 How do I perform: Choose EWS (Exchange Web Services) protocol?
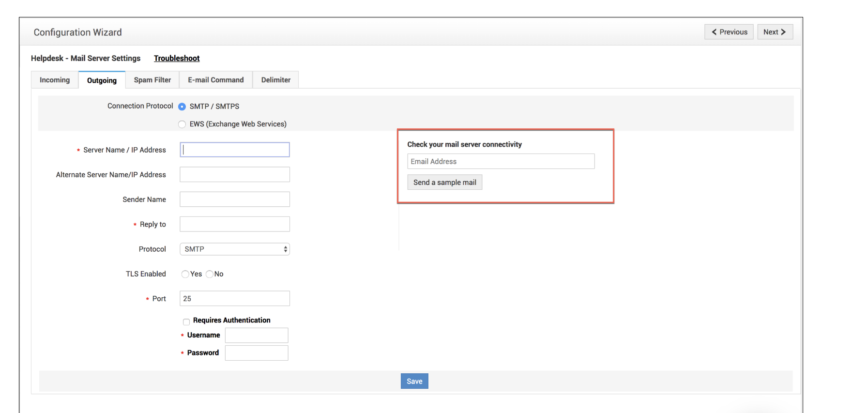click(182, 124)
